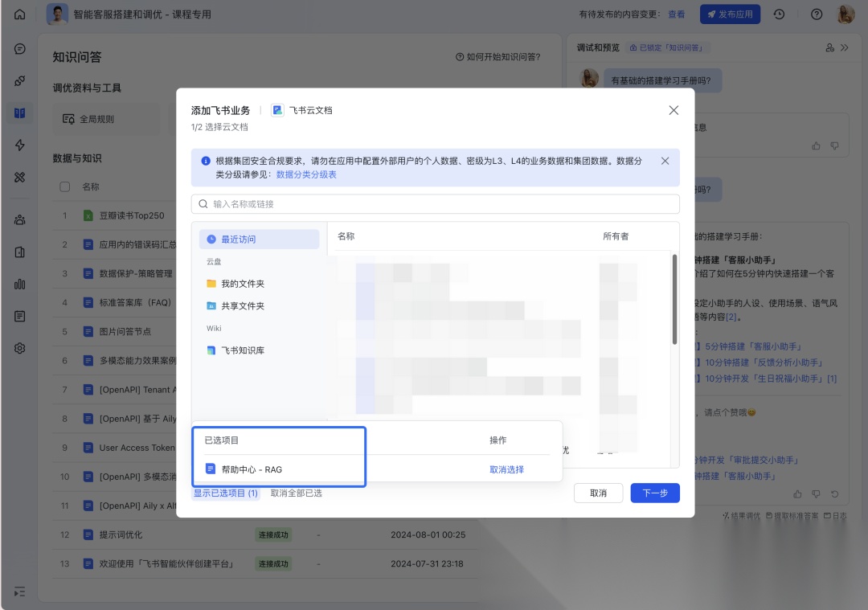Viewport: 868px width, 610px height.
Task: Open the members sidebar icon
Action: click(20, 219)
